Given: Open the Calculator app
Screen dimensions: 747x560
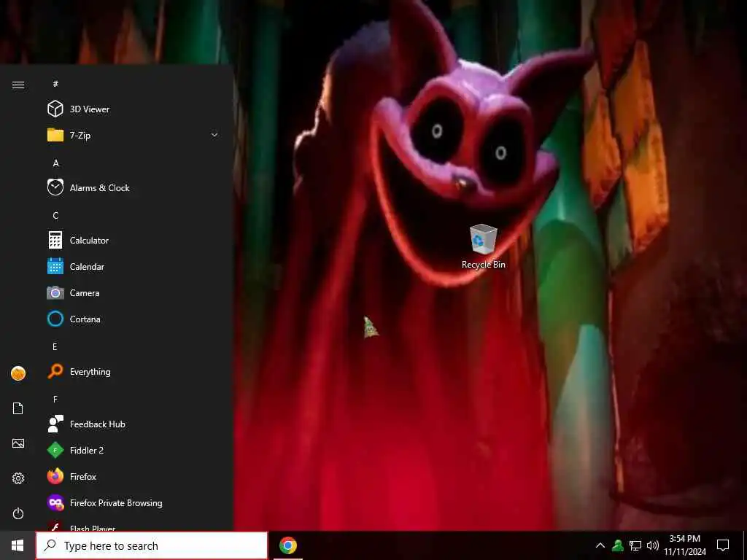Looking at the screenshot, I should (134, 240).
